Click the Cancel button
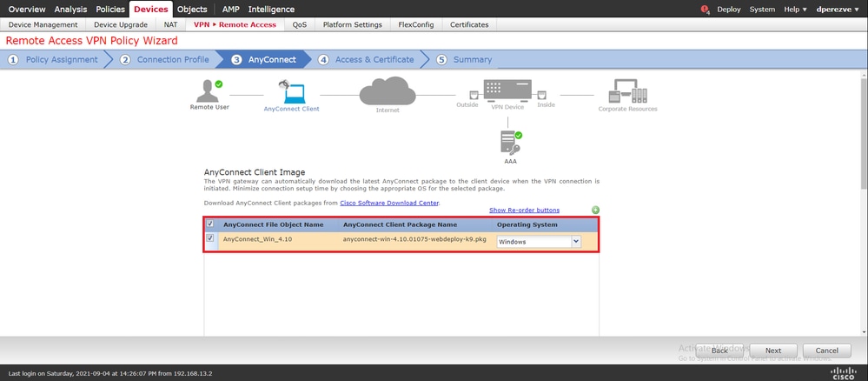The height and width of the screenshot is (381, 868). (x=827, y=351)
